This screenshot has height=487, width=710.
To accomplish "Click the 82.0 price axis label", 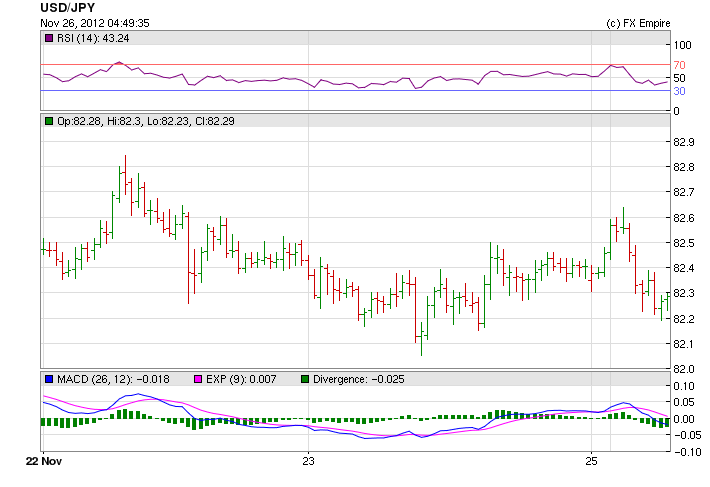I will [684, 369].
